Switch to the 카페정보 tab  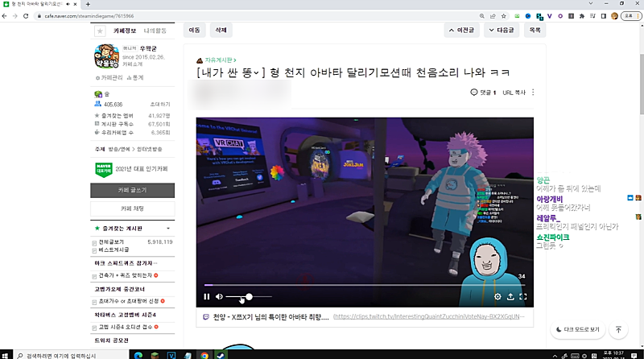[x=125, y=31]
